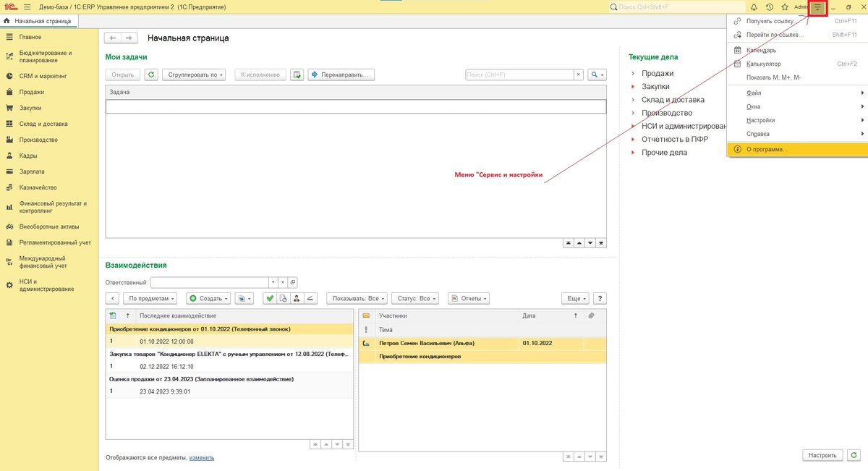This screenshot has height=471, width=868.
Task: Open favorites star icon
Action: point(785,7)
